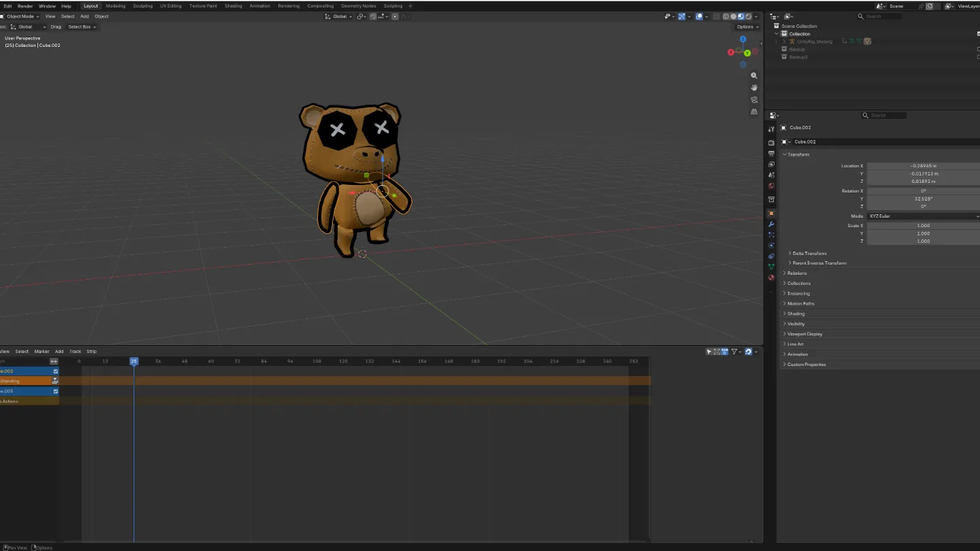Open the XYZ Euler rotation mode dropdown

[x=924, y=216]
